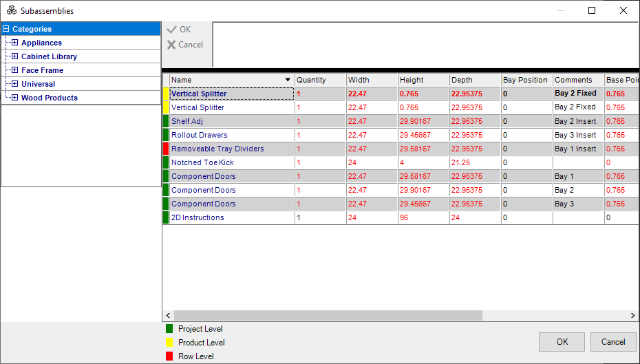Click green level marker of Notched Toe Kick
Viewport: 640px width, 364px height.
coord(166,162)
